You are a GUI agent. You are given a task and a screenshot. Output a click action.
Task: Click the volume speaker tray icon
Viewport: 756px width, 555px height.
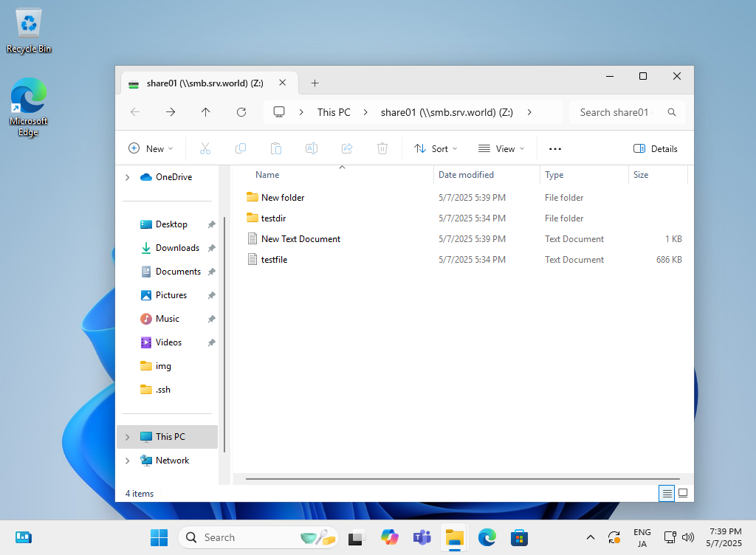coord(688,537)
